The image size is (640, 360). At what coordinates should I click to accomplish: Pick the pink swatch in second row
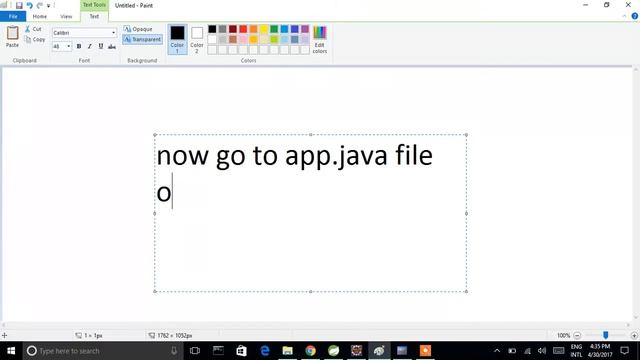coord(243,40)
